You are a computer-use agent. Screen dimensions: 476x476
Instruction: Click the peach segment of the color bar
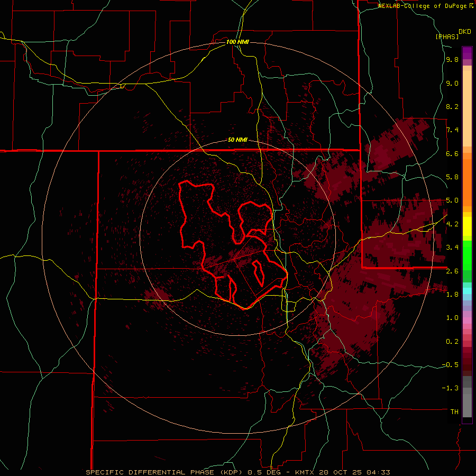[x=467, y=108]
